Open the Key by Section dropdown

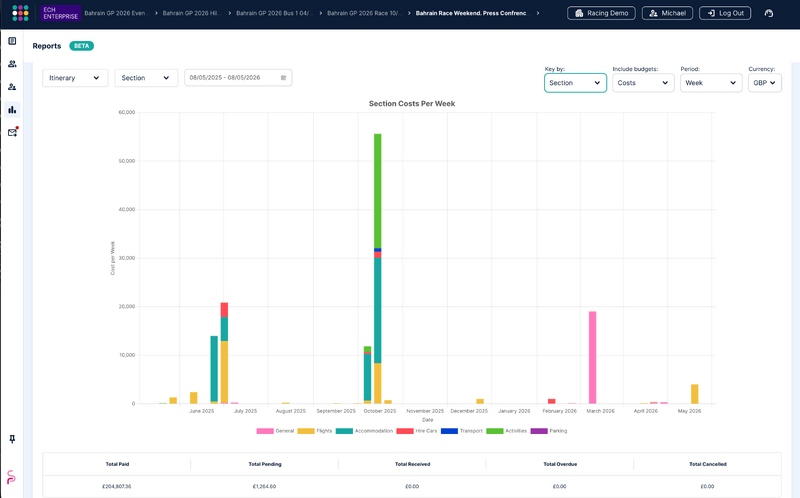[x=575, y=83]
